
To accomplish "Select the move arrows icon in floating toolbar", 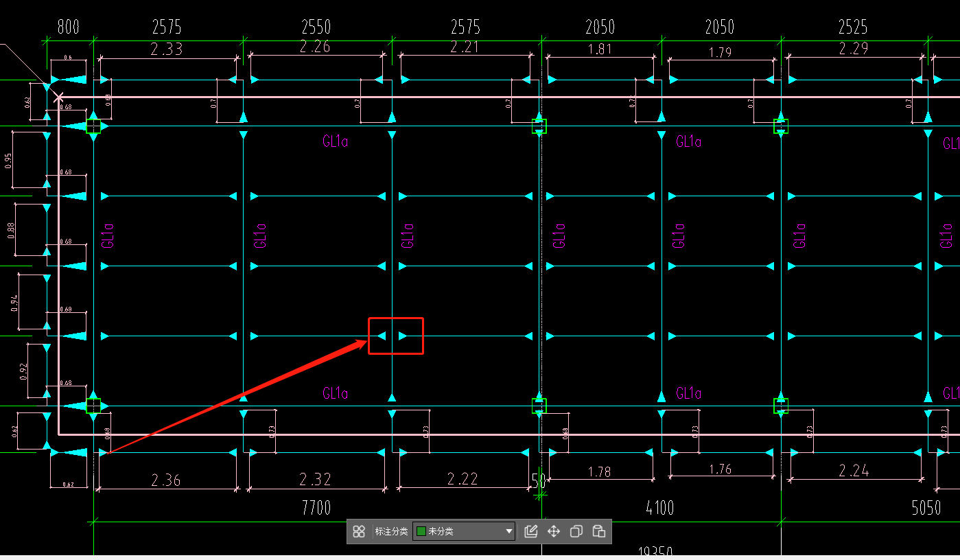I will click(x=554, y=531).
